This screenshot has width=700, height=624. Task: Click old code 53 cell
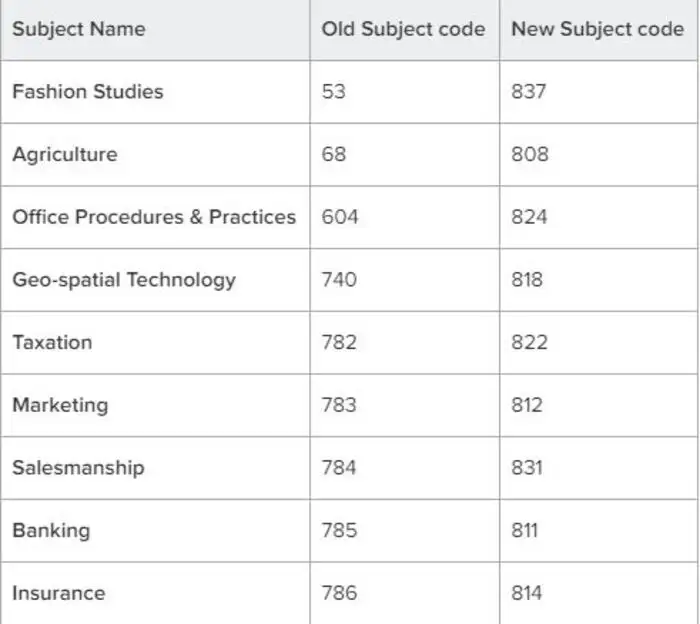pyautogui.click(x=333, y=92)
